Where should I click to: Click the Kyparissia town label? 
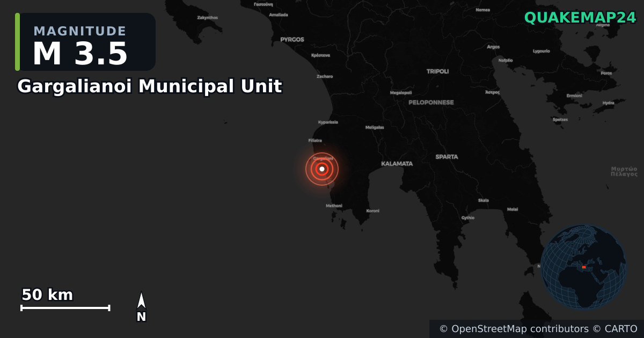pyautogui.click(x=328, y=122)
